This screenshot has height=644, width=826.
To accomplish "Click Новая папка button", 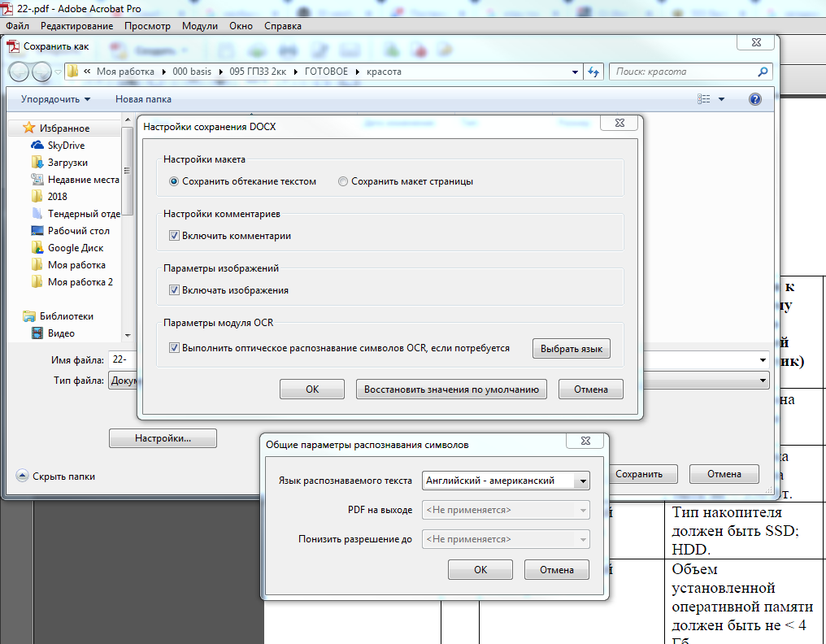I will (143, 99).
